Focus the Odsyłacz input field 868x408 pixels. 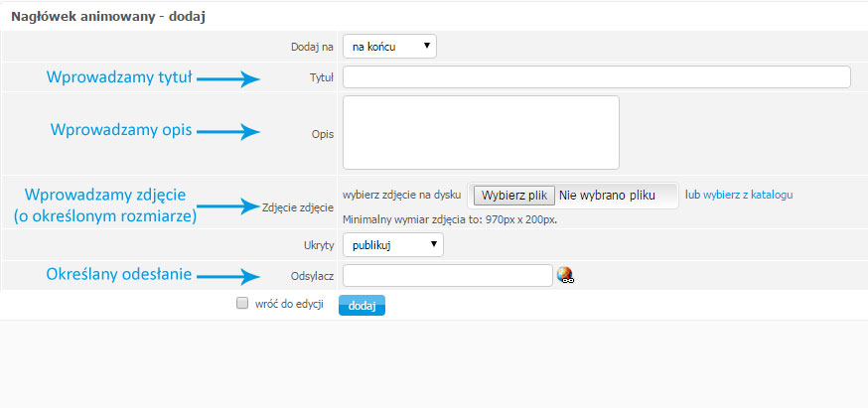click(448, 276)
